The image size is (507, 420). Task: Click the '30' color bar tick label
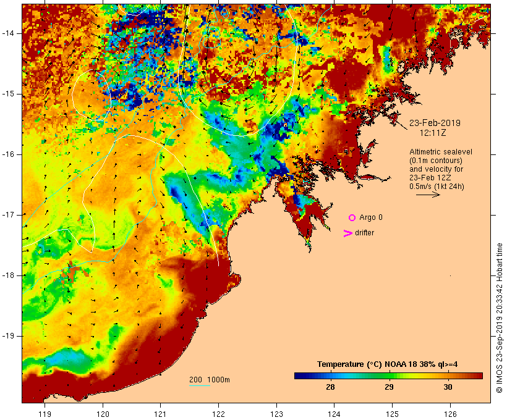click(x=448, y=387)
